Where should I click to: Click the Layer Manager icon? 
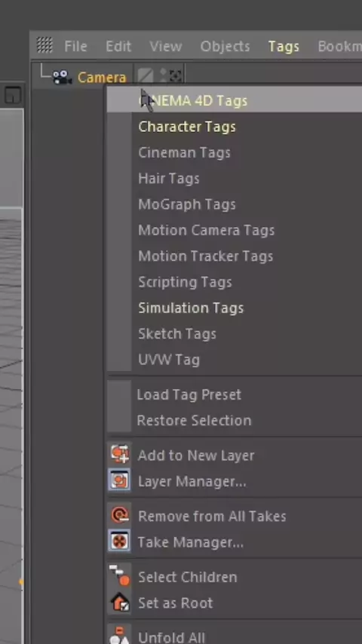[x=120, y=480]
